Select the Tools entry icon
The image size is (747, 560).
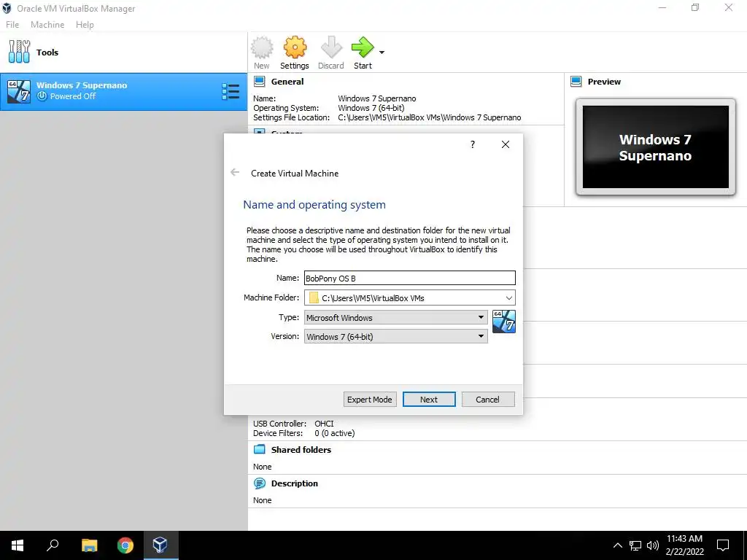19,52
